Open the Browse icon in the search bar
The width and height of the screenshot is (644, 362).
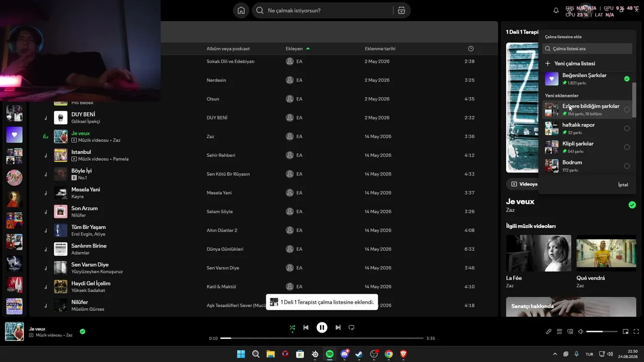tap(401, 11)
